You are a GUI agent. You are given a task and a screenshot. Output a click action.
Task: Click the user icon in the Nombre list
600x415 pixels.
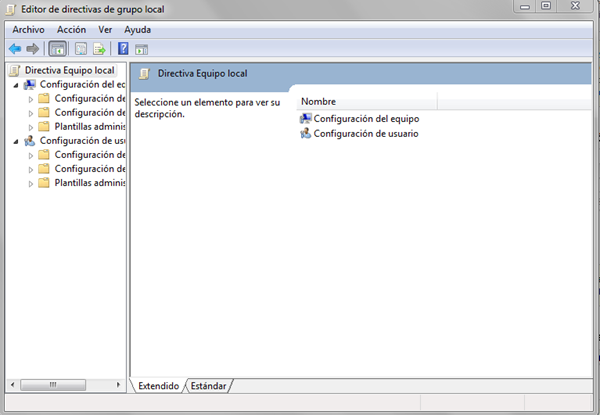click(x=305, y=133)
